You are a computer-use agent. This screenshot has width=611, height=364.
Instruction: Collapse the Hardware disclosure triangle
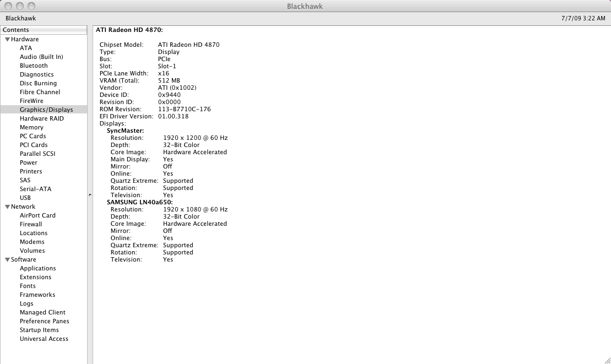point(7,39)
